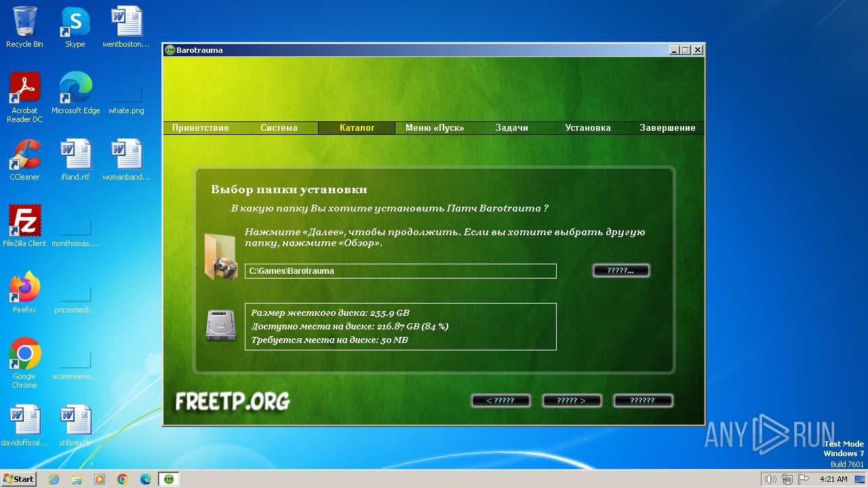Launch Chrome from the taskbar
This screenshot has height=488, width=868.
pyautogui.click(x=123, y=479)
